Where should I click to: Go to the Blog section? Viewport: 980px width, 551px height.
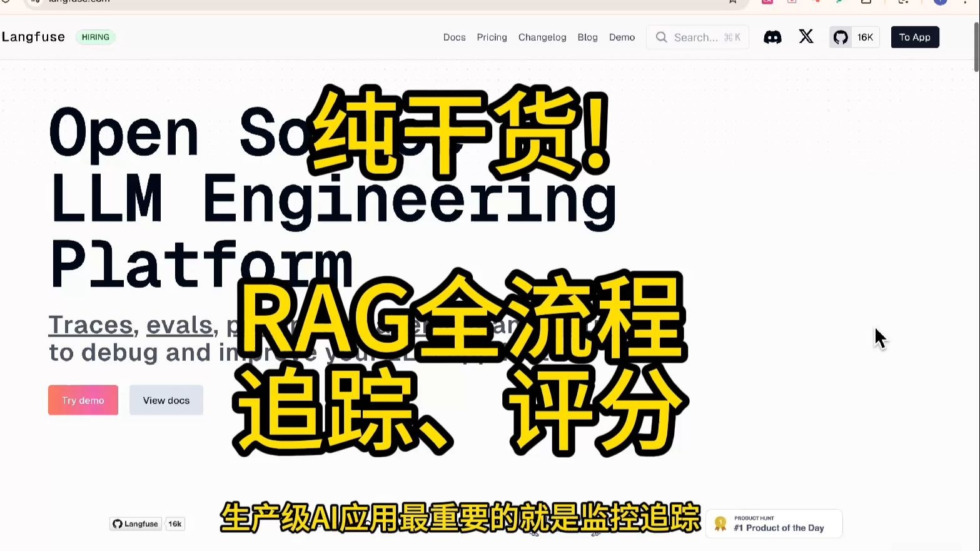(587, 37)
